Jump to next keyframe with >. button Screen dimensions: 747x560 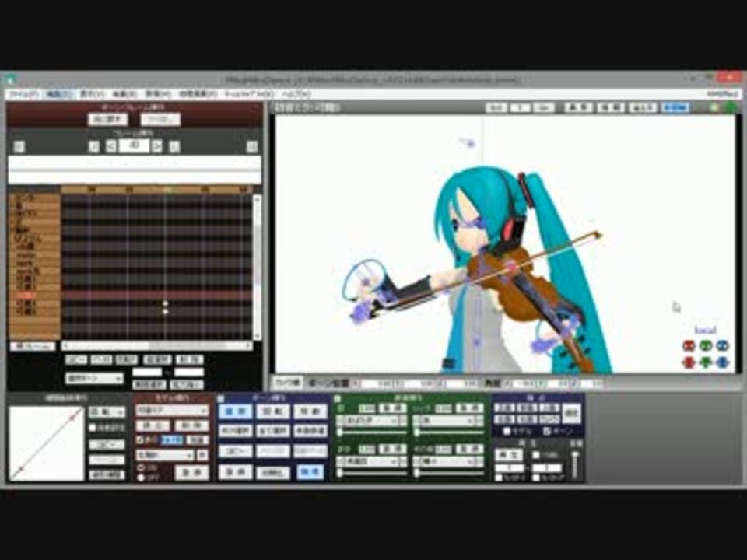click(174, 146)
